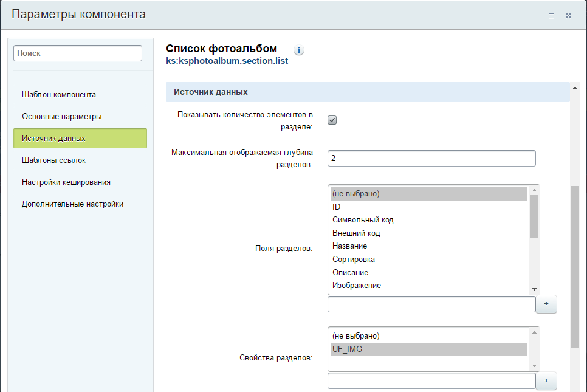This screenshot has height=392, width=587.
Task: Click ks:ksphotoalbum.section.list component name
Action: 227,61
